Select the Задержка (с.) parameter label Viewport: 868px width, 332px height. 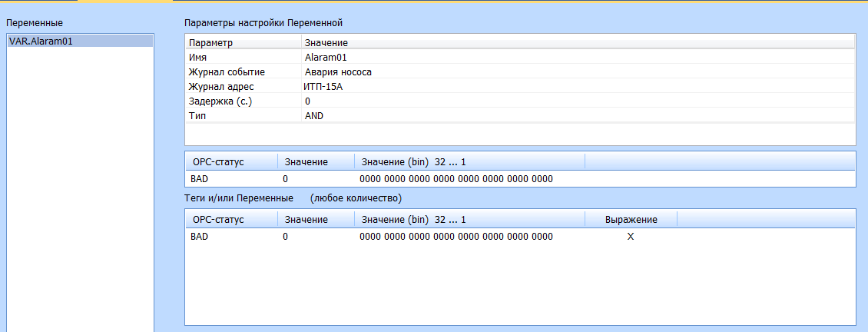(220, 101)
